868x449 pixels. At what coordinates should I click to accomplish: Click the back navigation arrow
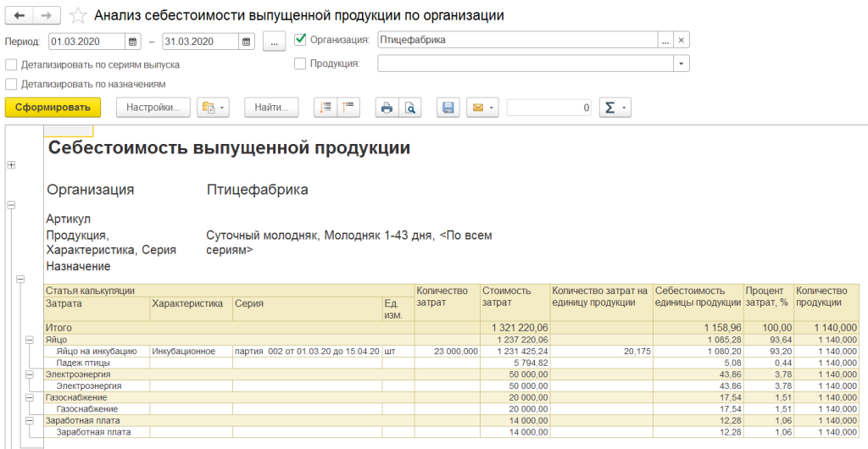(19, 16)
